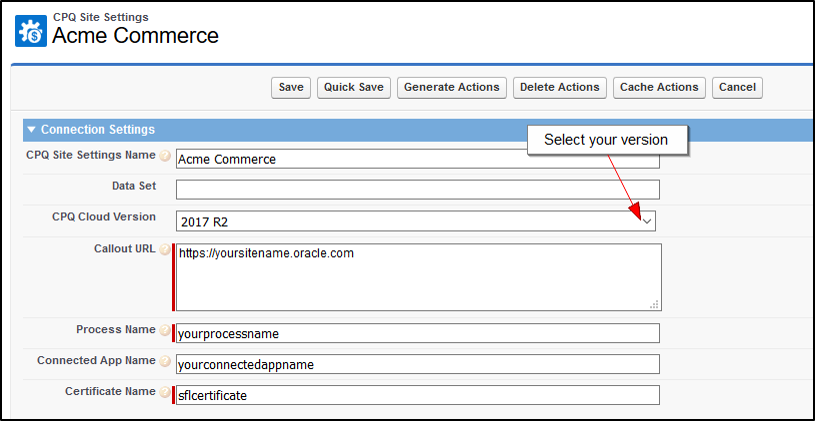Click inside the Callout URL text area
This screenshot has height=421, width=815.
click(x=417, y=278)
